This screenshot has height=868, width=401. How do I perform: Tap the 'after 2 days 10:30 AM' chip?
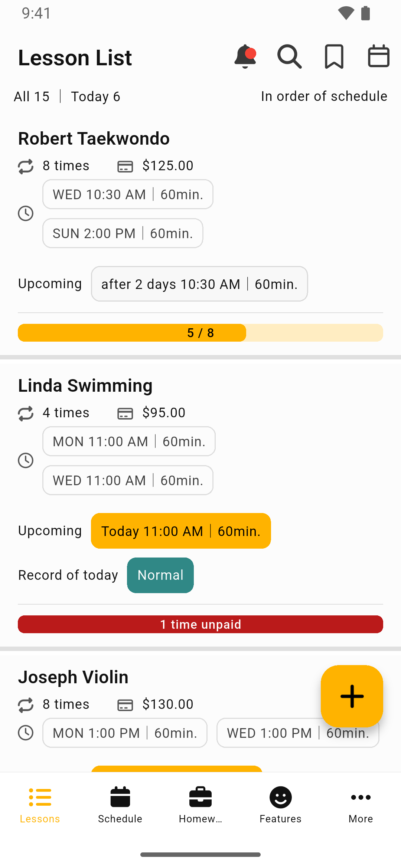[199, 284]
